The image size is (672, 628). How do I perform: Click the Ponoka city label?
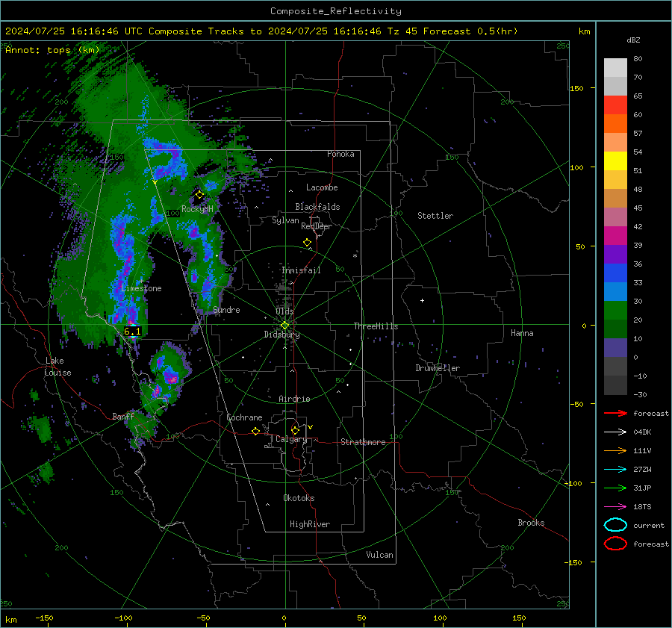point(340,154)
